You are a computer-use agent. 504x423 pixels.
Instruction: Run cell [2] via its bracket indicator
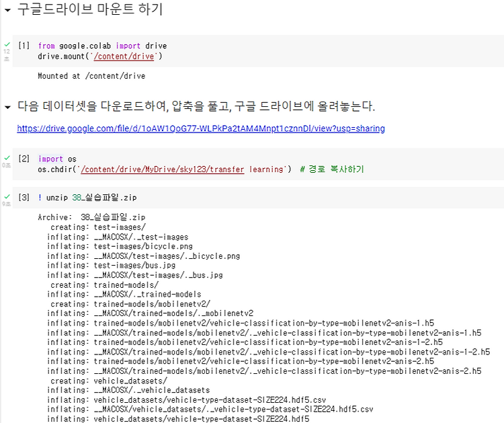tap(24, 159)
